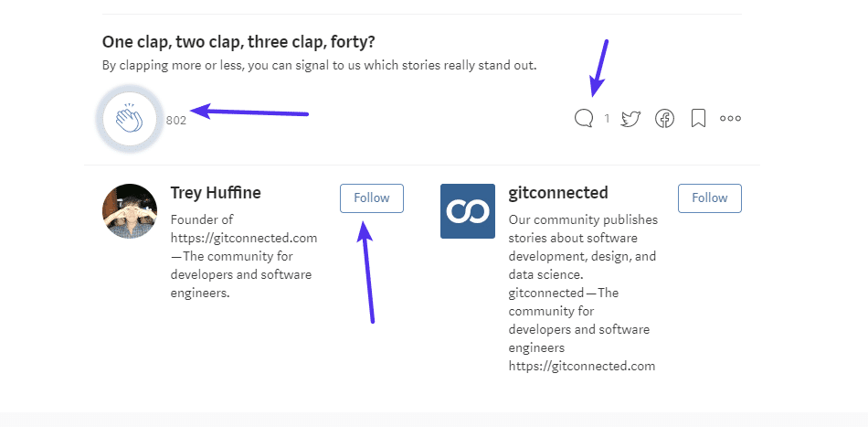
Task: Open the Trey Huffine author name link
Action: [x=216, y=193]
